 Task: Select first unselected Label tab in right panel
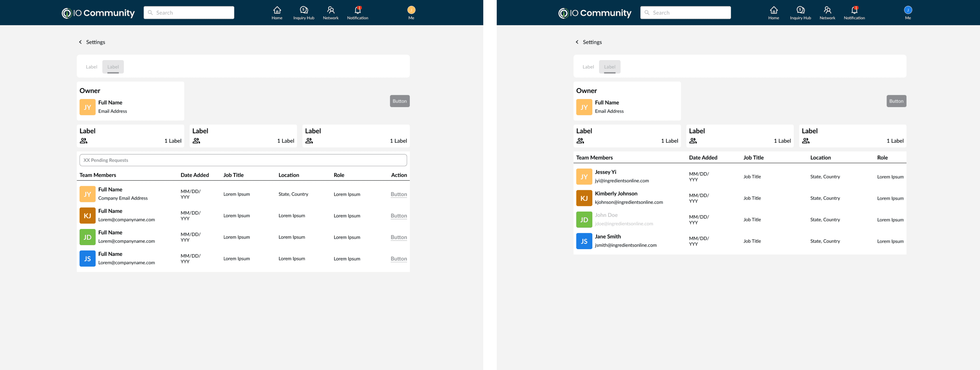point(588,67)
